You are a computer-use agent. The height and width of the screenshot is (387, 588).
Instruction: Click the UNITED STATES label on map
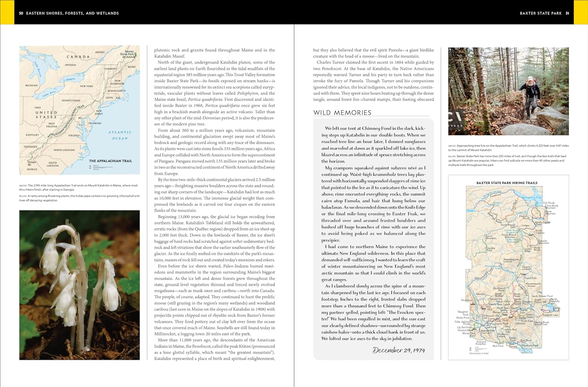tap(46, 115)
